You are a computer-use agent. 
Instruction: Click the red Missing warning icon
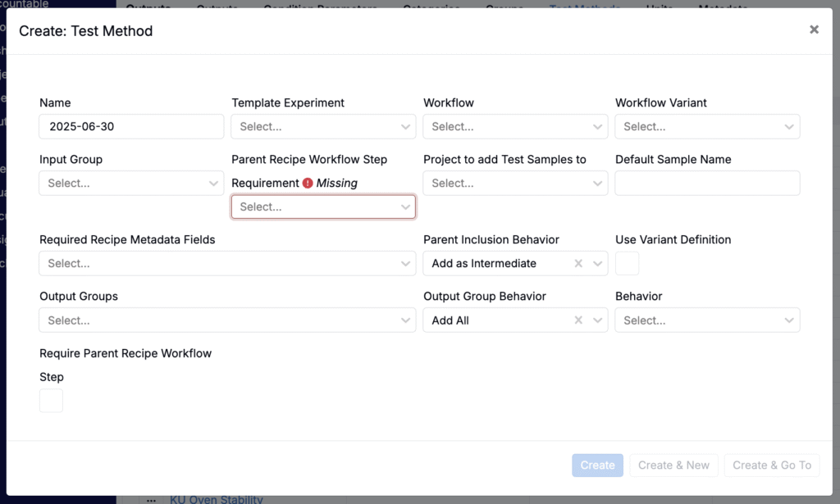point(308,184)
